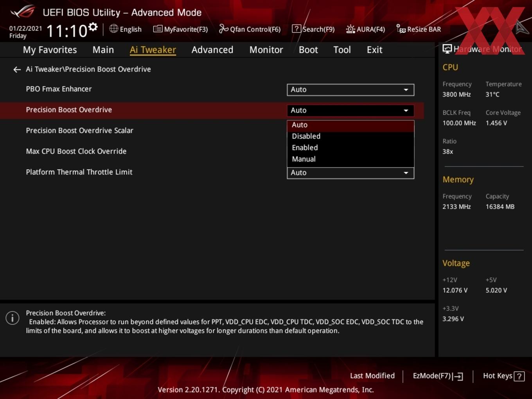Open the Monitor tab

266,50
